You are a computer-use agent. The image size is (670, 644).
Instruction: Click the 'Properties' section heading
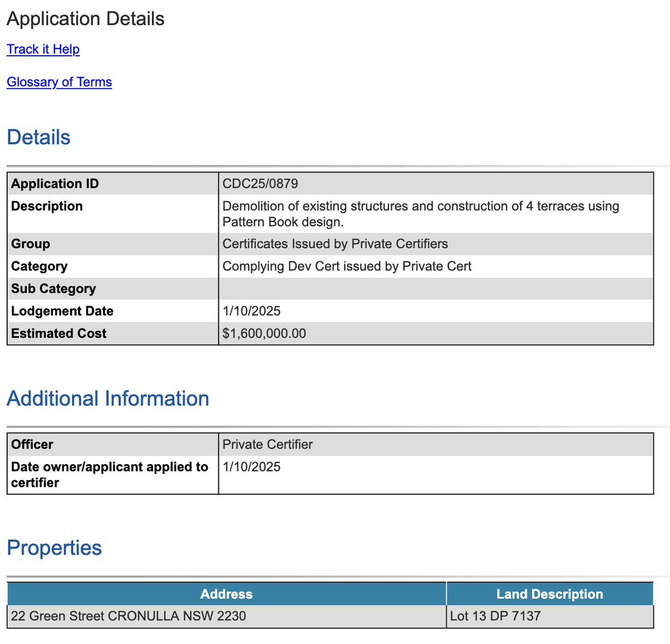tap(54, 548)
